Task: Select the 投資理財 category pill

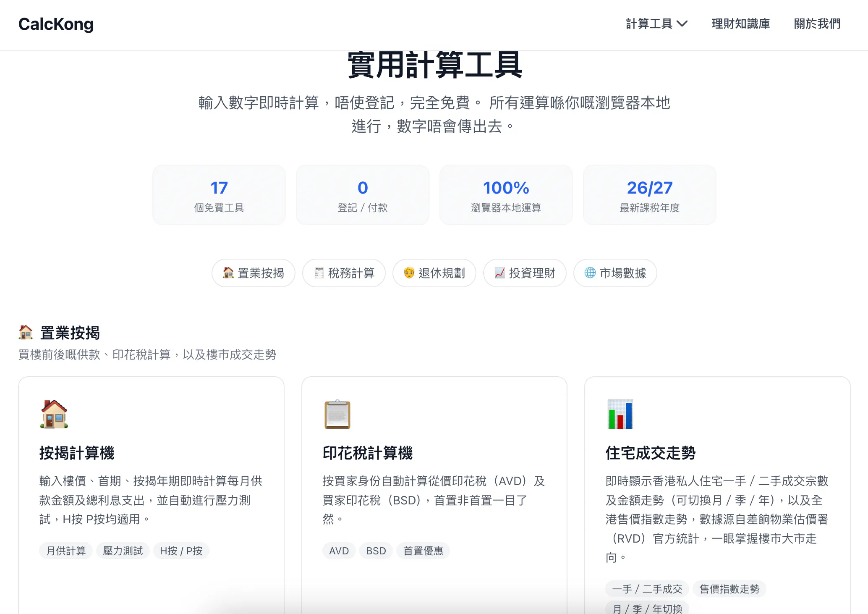Action: coord(525,273)
